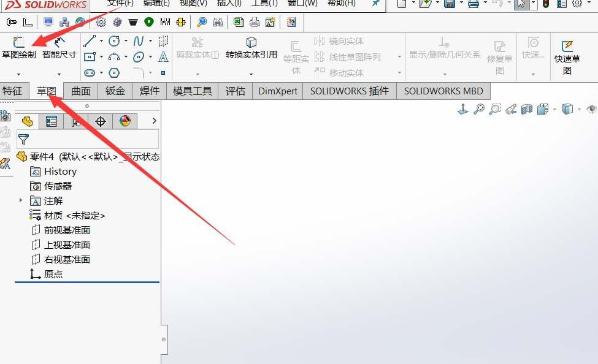Select the Circle sketch tool
This screenshot has height=364, width=598.
114,42
